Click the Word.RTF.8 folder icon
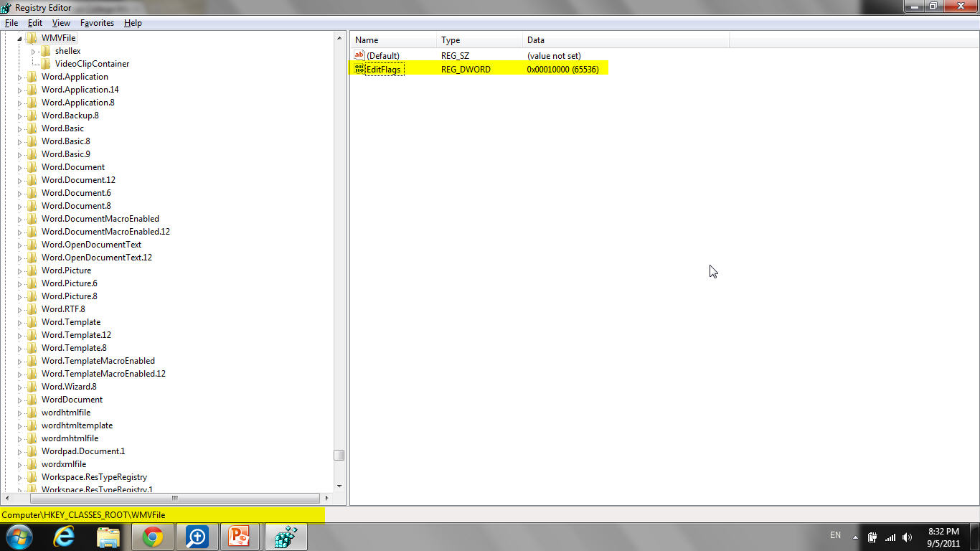Screen dimensions: 980x551 coord(32,309)
